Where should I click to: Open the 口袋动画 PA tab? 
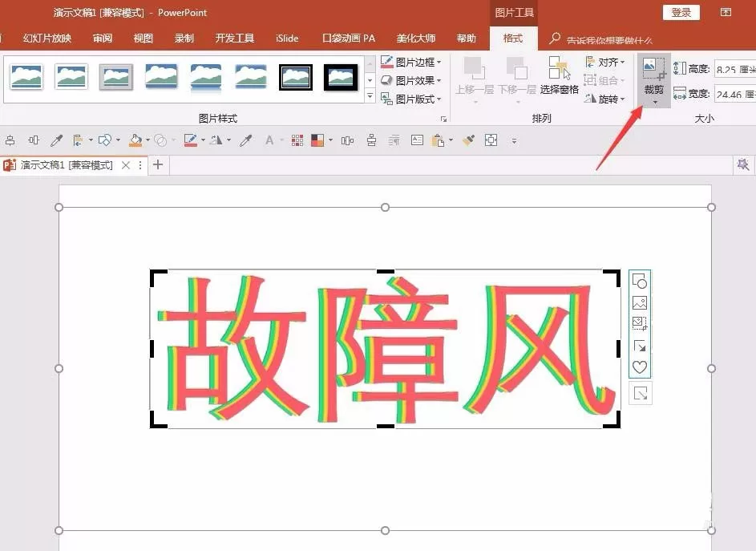[349, 38]
